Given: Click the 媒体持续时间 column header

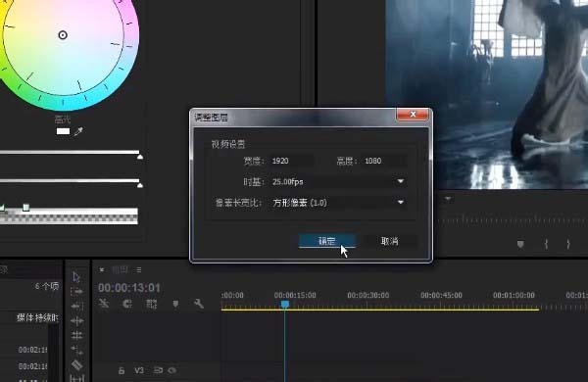Looking at the screenshot, I should click(x=37, y=318).
